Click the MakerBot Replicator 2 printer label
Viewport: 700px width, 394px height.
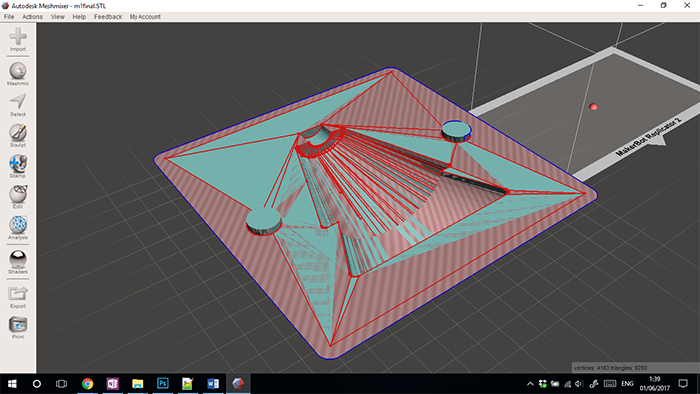[x=648, y=137]
